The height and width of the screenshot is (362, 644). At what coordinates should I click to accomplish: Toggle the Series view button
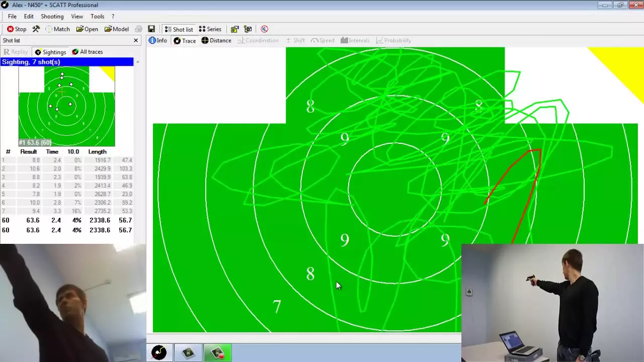pos(210,29)
